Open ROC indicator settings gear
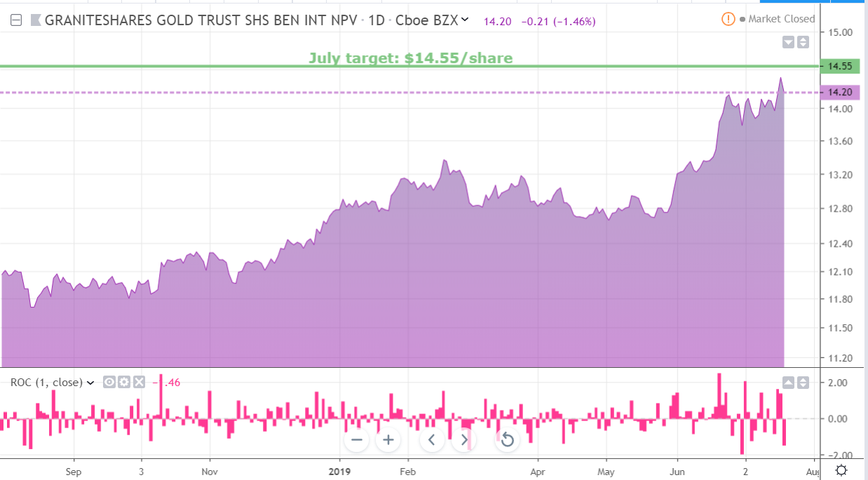The width and height of the screenshot is (868, 480). (x=124, y=382)
